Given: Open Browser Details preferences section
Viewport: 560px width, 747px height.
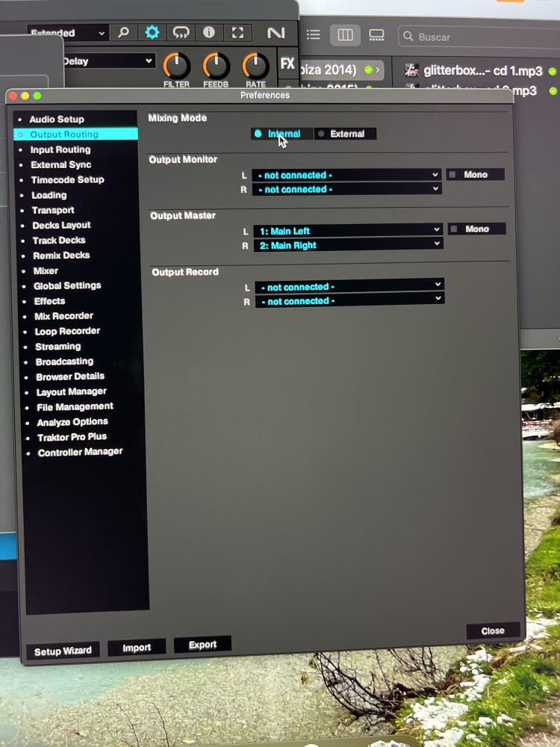Looking at the screenshot, I should [70, 376].
